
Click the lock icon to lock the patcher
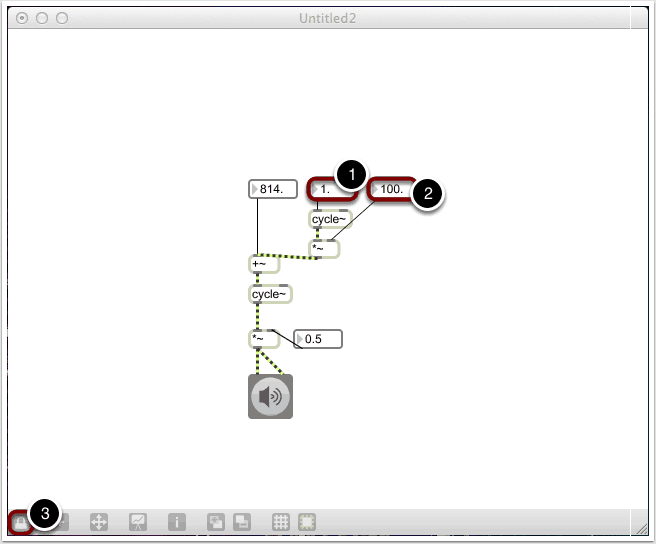coord(20,522)
